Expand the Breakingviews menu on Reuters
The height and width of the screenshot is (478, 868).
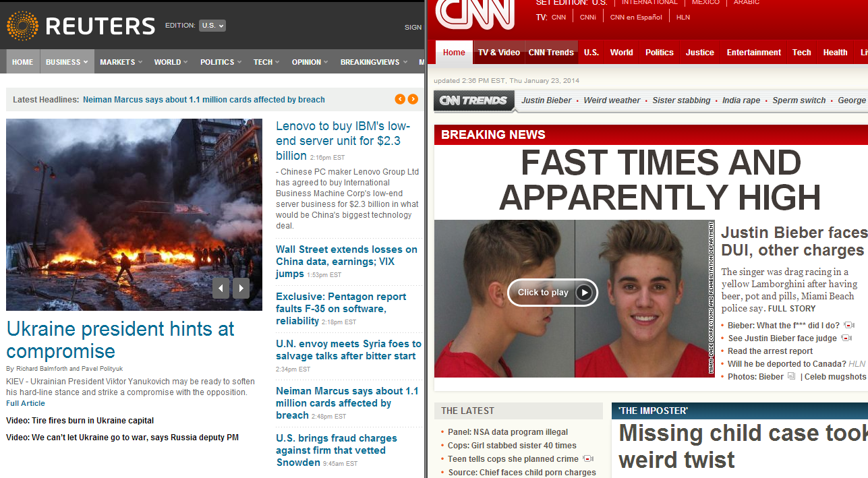tap(374, 62)
